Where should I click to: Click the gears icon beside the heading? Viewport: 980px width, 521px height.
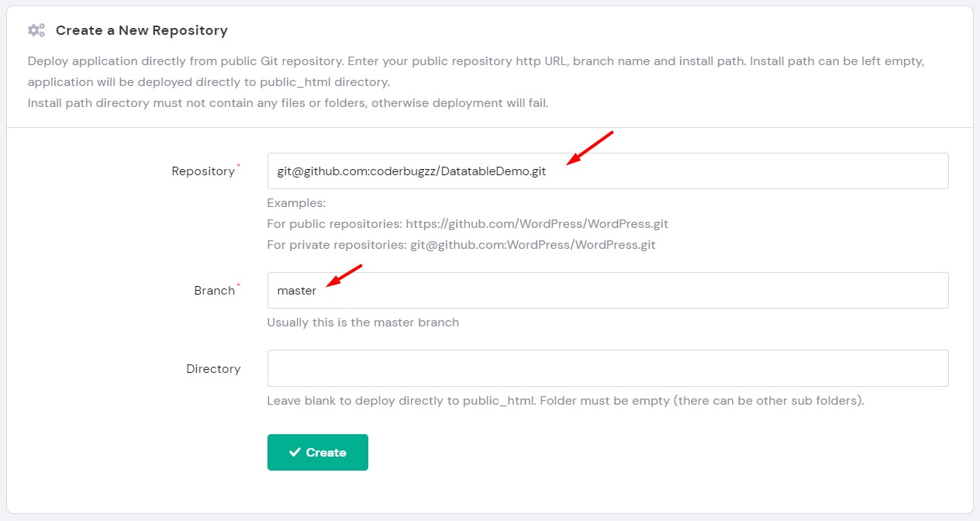point(36,29)
